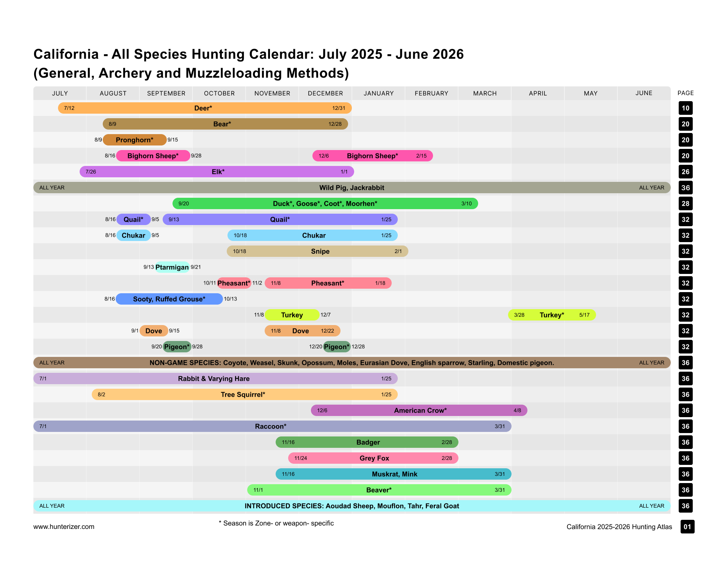Click the Dove bar ending 12/22

tap(303, 331)
